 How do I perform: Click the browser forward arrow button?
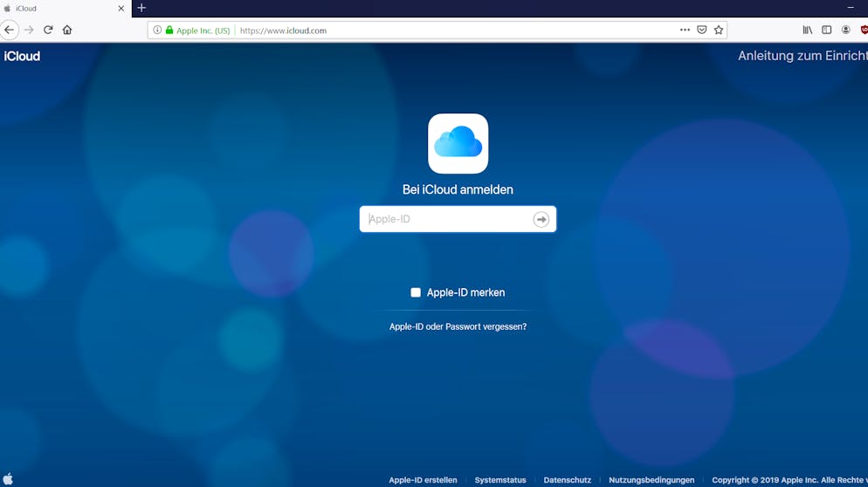(x=29, y=30)
